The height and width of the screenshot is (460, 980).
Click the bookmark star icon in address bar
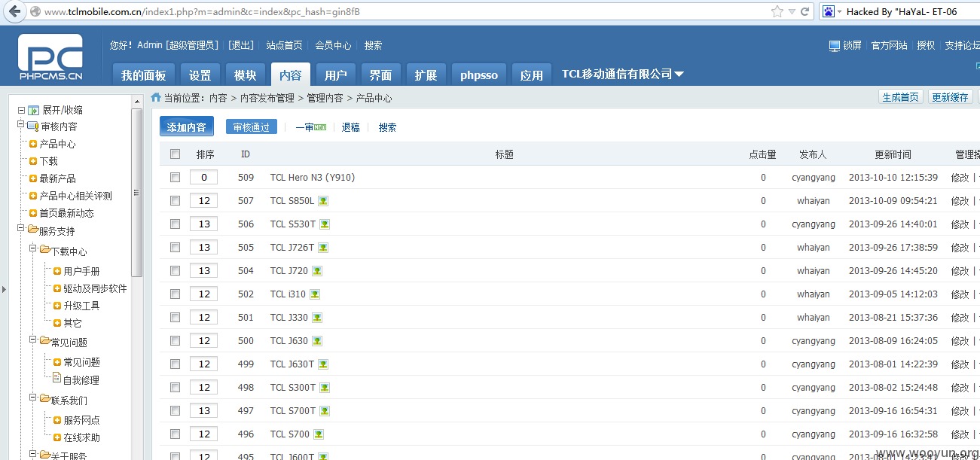777,11
